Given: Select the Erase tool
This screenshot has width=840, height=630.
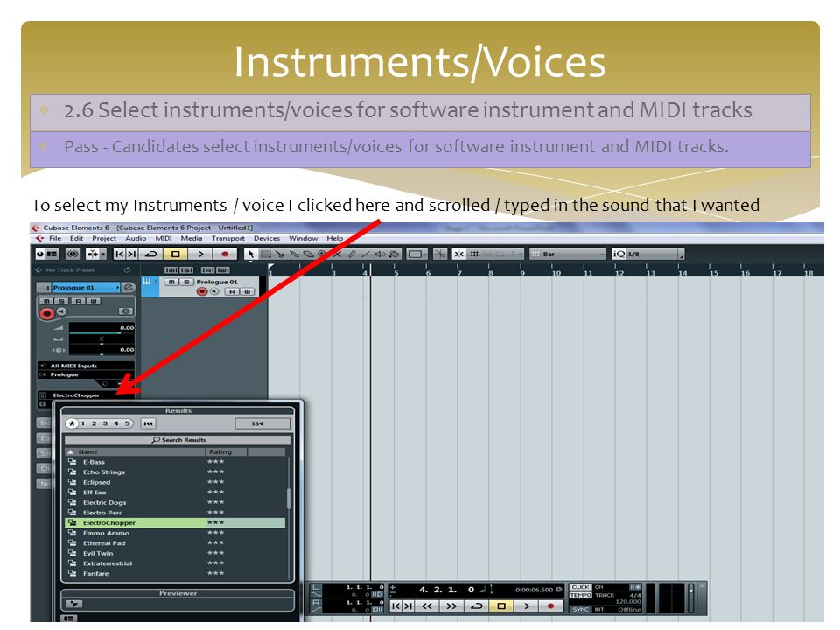Looking at the screenshot, I should (x=309, y=254).
